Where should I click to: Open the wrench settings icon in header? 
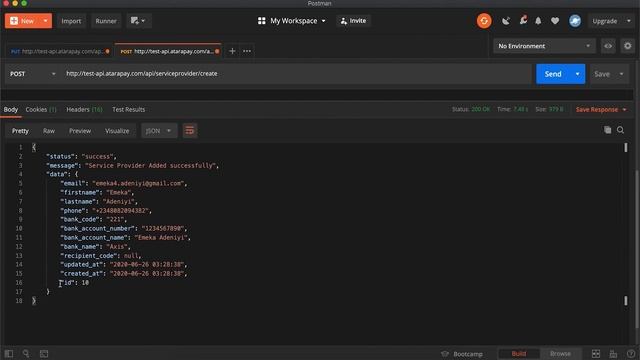(x=523, y=20)
